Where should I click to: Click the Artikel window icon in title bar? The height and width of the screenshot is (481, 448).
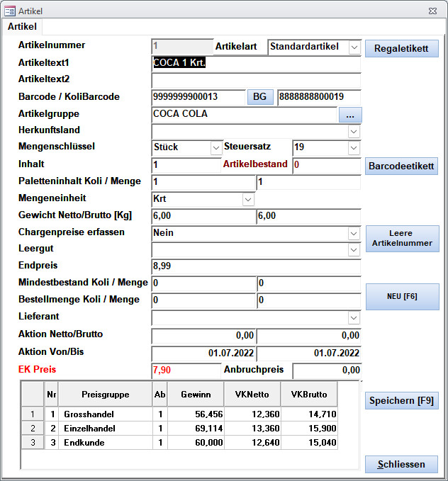pyautogui.click(x=10, y=11)
